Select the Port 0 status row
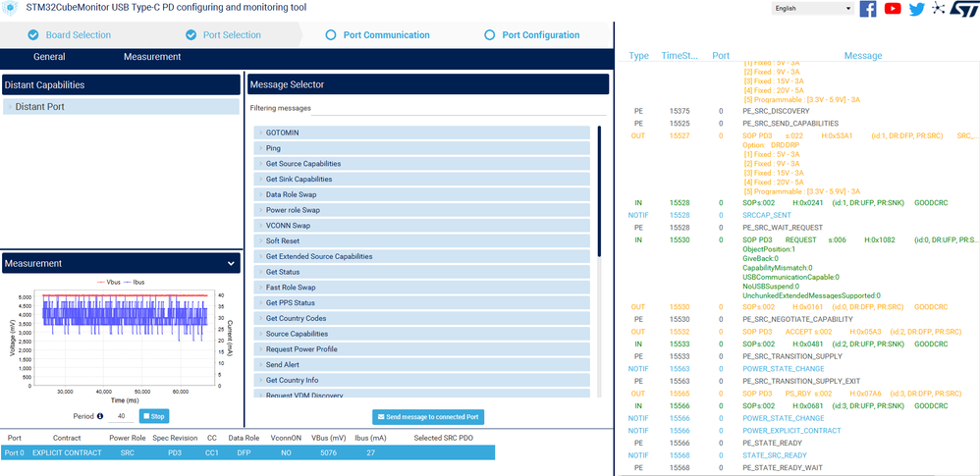980x476 pixels. [247, 452]
